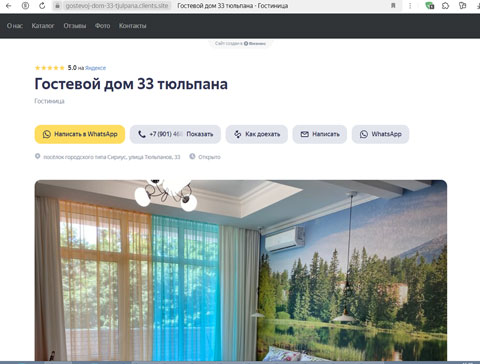480x364 pixels.
Task: Open the 'Каталог' menu item
Action: 43,26
